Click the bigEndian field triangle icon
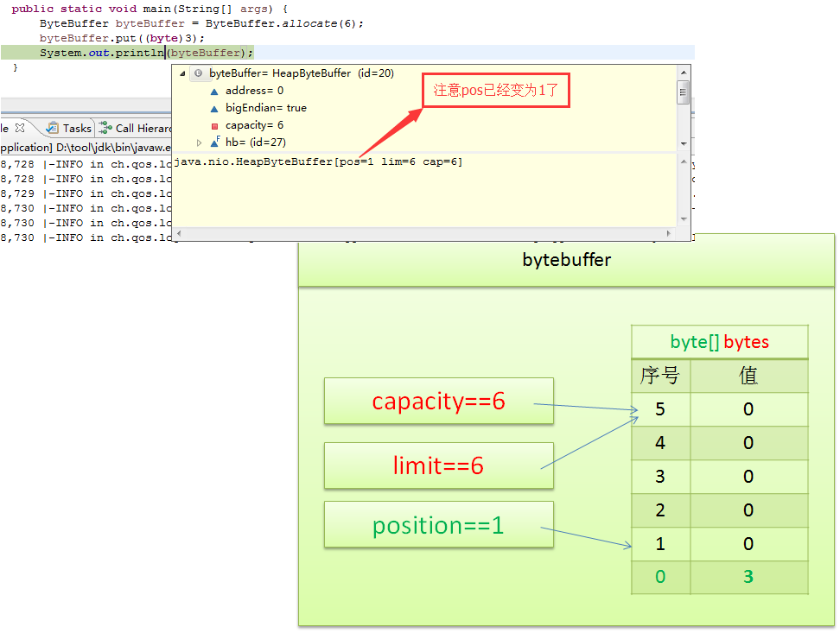840x633 pixels. click(214, 108)
